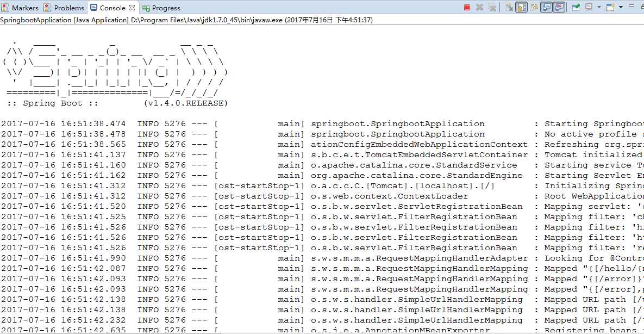Click the Console tab monitor icon
This screenshot has height=334, width=644.
point(93,8)
